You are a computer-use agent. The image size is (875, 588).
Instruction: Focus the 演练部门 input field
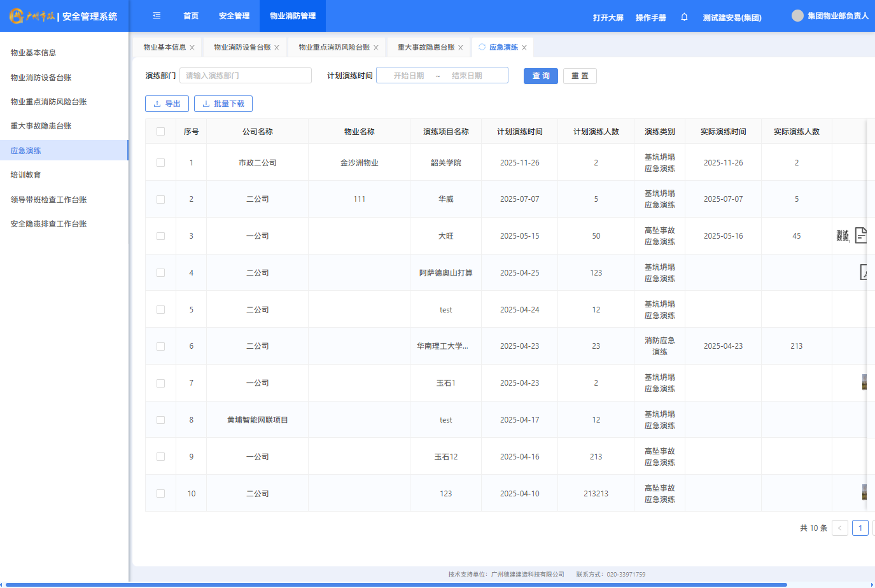(246, 76)
